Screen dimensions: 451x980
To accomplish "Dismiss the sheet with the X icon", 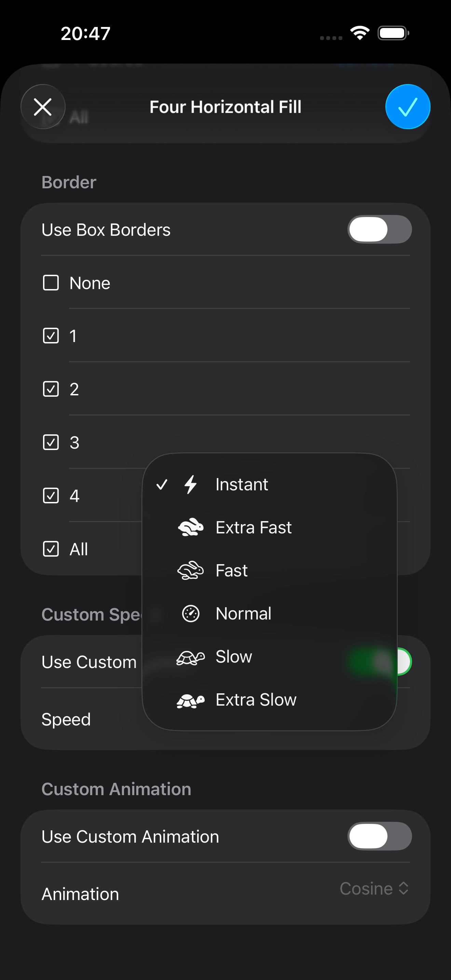I will coord(43,107).
